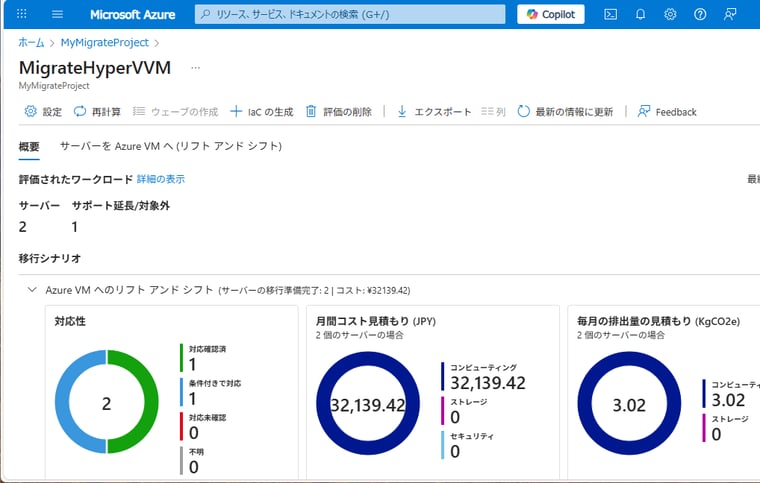Click the emissions 3.02 donut chart

pos(629,404)
